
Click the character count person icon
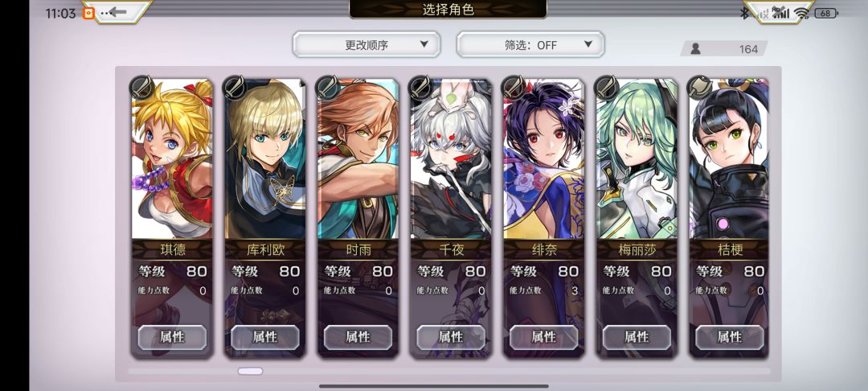click(x=696, y=49)
